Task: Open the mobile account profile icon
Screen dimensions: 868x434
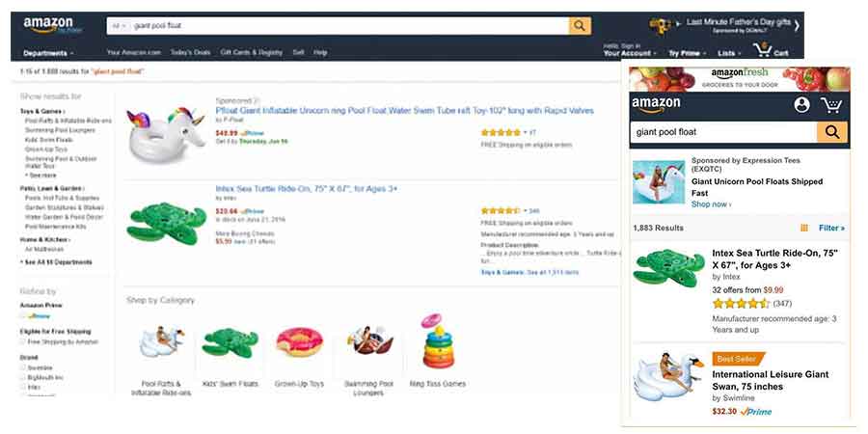Action: tap(802, 105)
